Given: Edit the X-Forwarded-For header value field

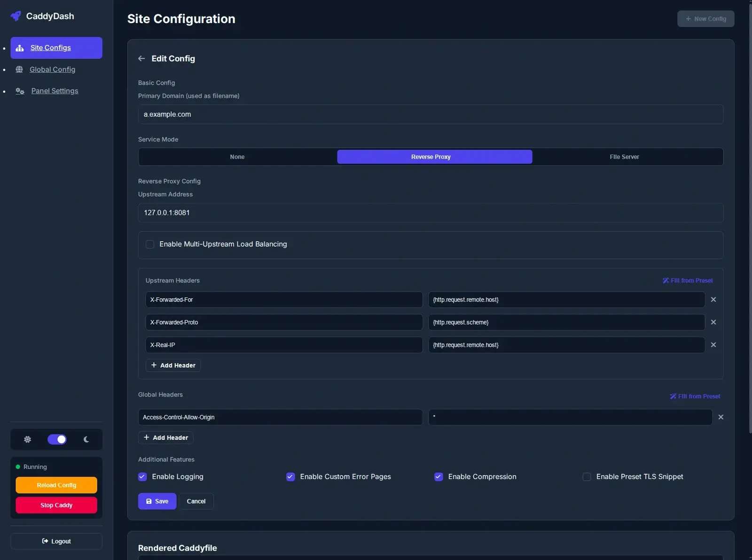Looking at the screenshot, I should pyautogui.click(x=566, y=300).
